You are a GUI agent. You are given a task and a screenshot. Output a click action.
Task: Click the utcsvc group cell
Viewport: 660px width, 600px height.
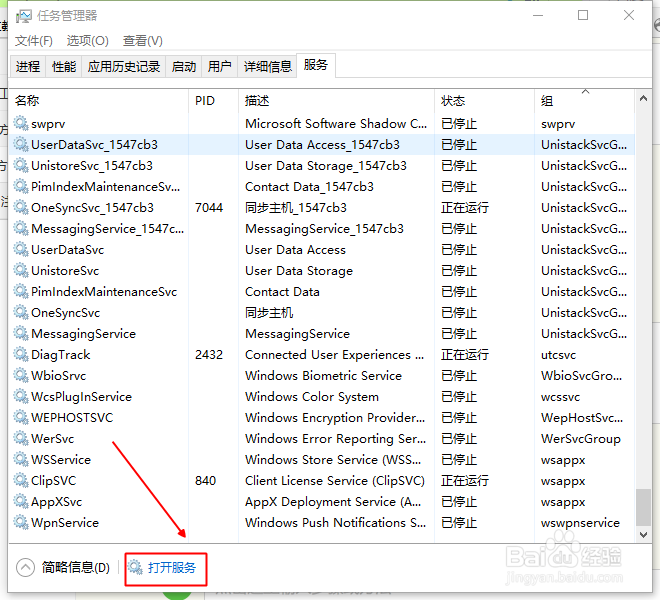(x=558, y=355)
